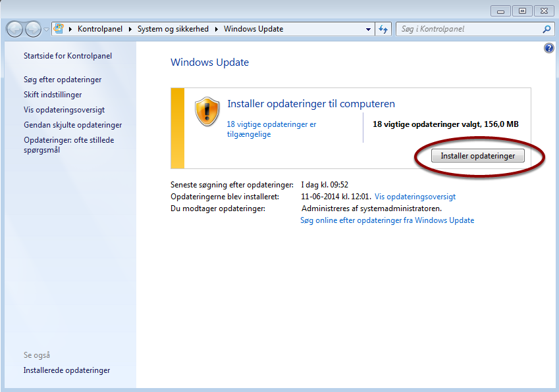The height and width of the screenshot is (392, 559).
Task: Click the Forward navigation arrow
Action: (33, 29)
